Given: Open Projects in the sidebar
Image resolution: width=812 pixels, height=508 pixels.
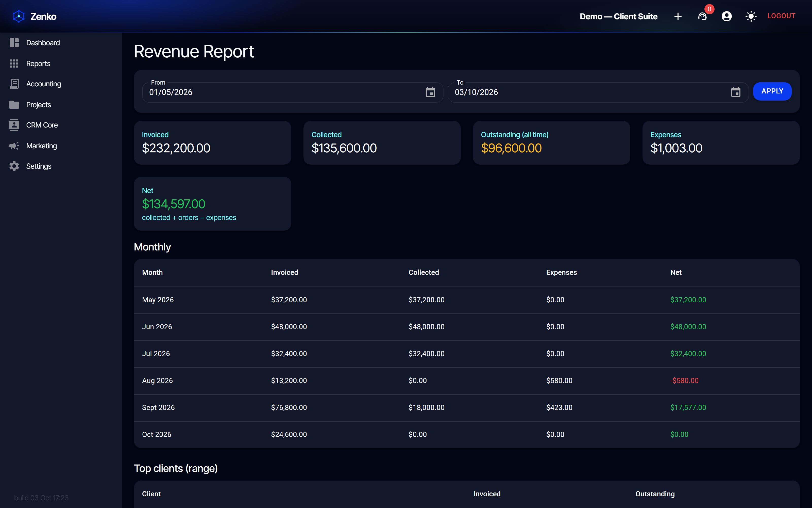Looking at the screenshot, I should (61, 105).
